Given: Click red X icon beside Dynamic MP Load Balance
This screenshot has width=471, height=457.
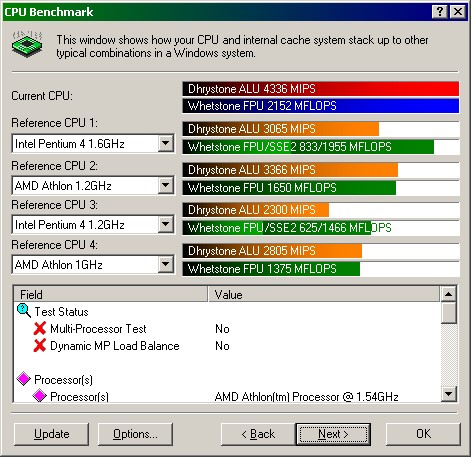Looking at the screenshot, I should click(x=40, y=346).
